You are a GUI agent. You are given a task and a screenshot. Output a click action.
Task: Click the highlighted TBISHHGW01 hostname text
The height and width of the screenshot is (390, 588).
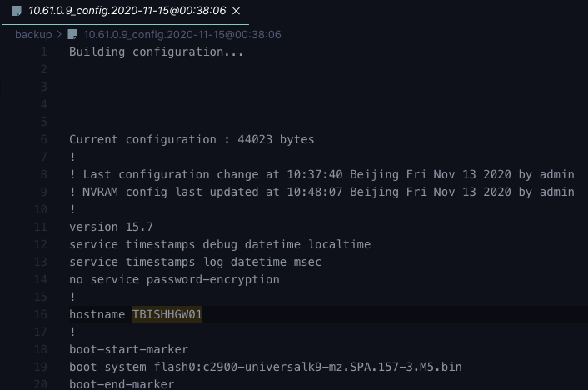point(167,315)
